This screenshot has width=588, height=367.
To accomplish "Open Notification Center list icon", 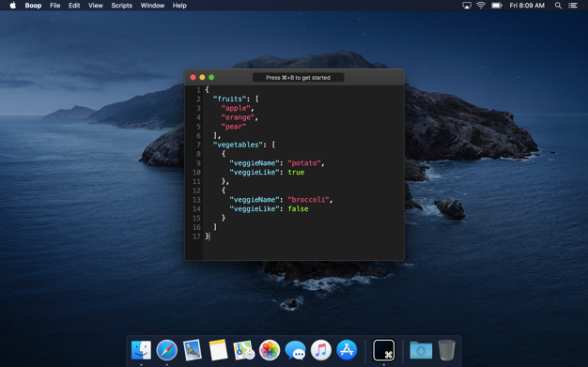I will (573, 6).
